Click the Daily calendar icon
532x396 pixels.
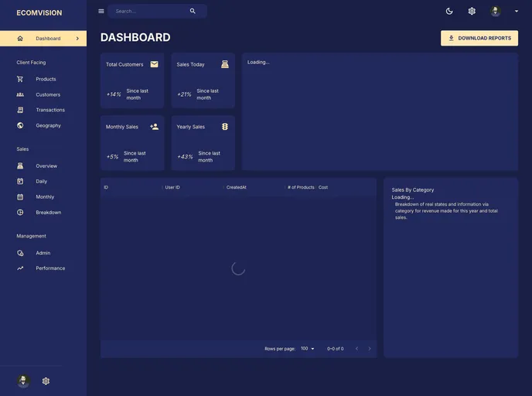click(x=20, y=181)
